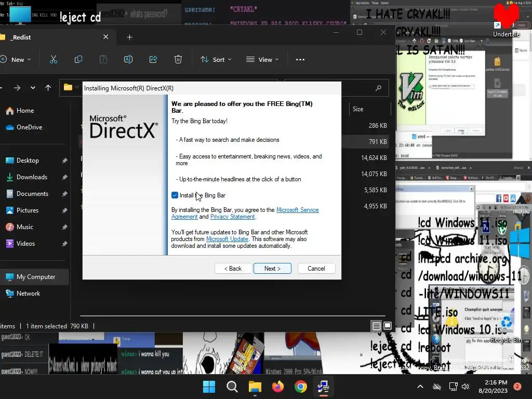
Task: Open Downloads in the navigation pane
Action: pyautogui.click(x=32, y=177)
